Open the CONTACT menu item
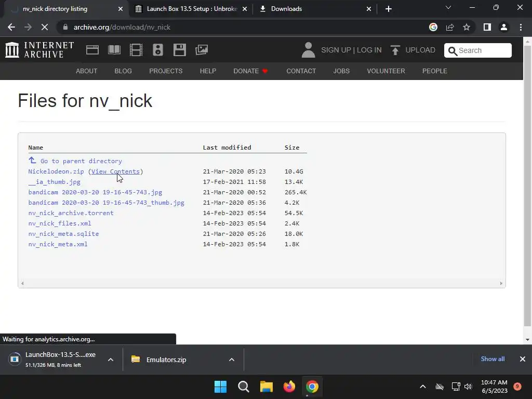The image size is (532, 399). pos(301,71)
